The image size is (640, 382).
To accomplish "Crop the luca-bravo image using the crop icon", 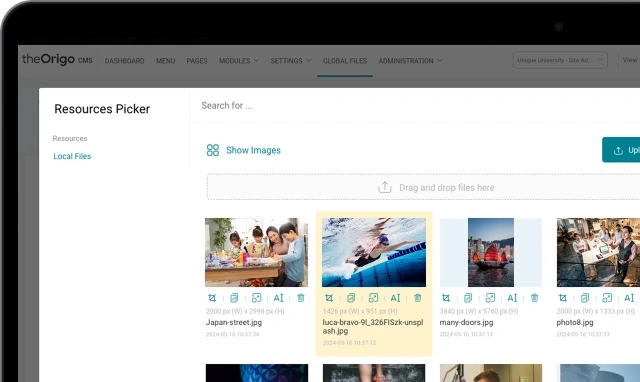I will (x=329, y=298).
